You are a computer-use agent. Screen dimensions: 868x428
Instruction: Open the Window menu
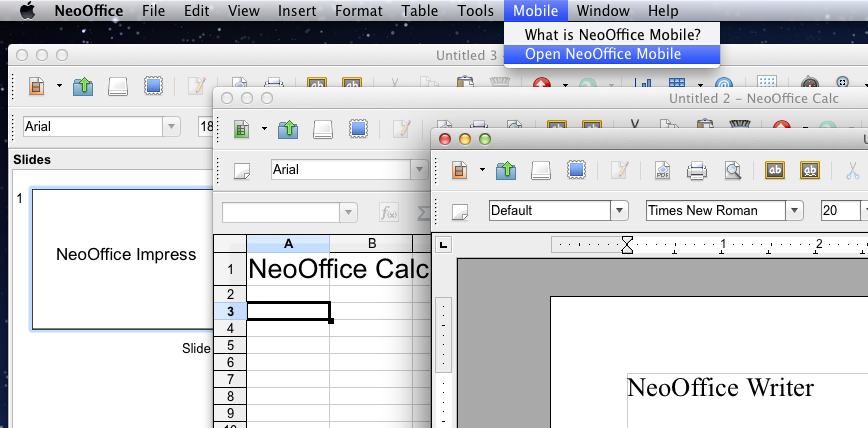(x=603, y=11)
